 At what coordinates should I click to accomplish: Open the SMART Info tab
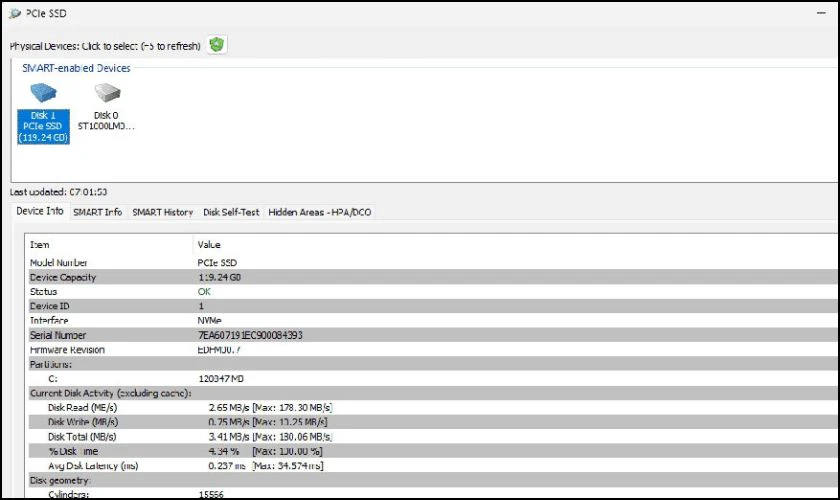point(98,212)
